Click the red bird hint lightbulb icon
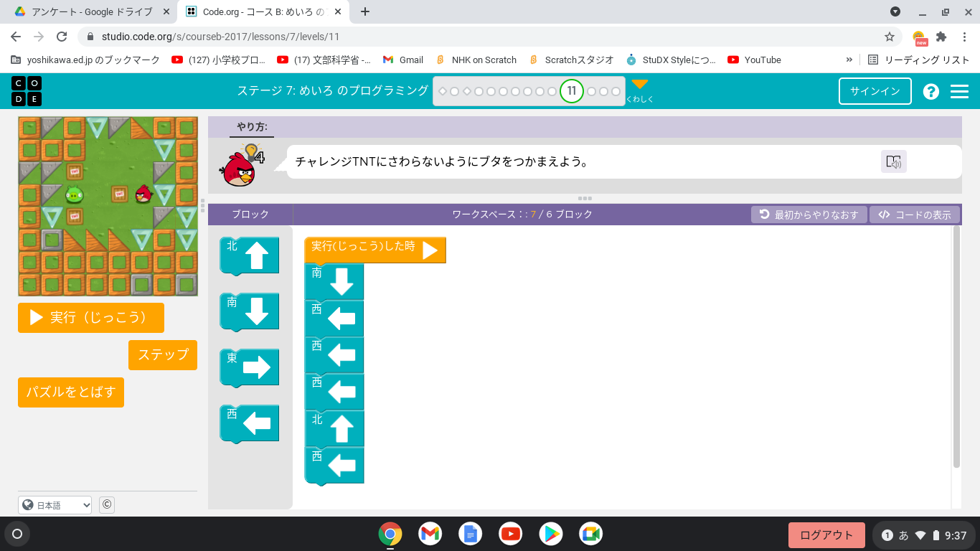 pyautogui.click(x=252, y=153)
